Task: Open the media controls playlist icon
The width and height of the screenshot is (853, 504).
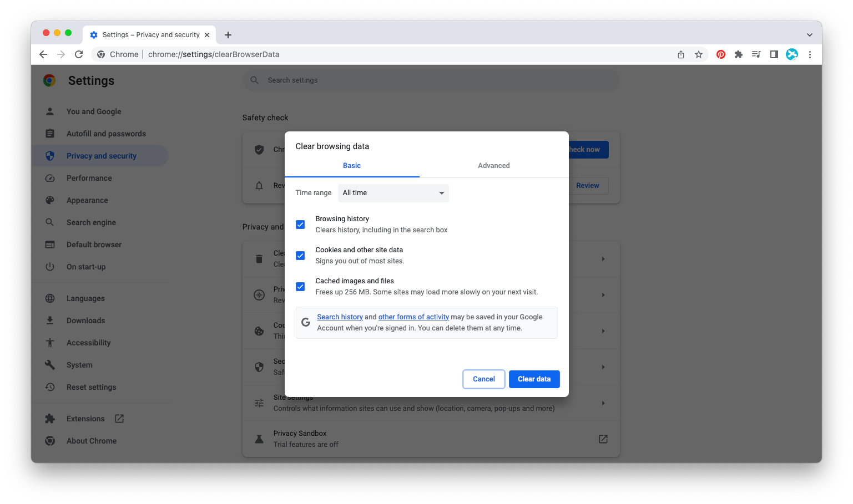Action: [756, 54]
